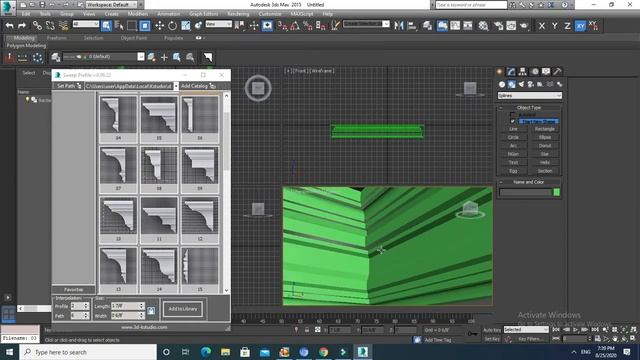The height and width of the screenshot is (360, 640).
Task: Click the Line spline button
Action: pos(513,129)
